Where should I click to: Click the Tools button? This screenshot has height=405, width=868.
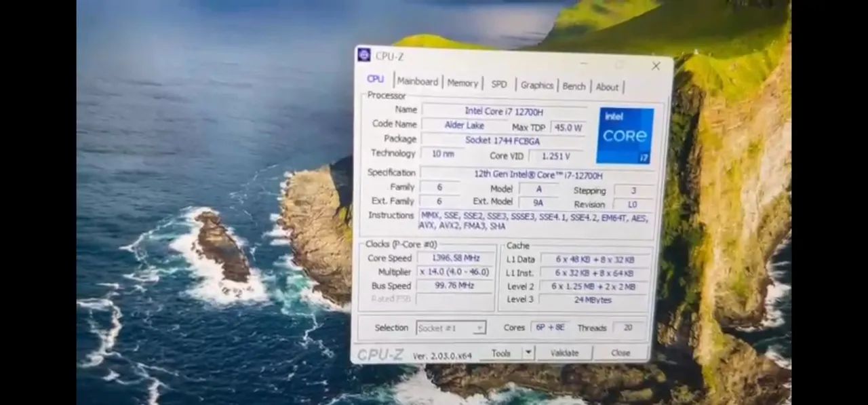point(501,353)
